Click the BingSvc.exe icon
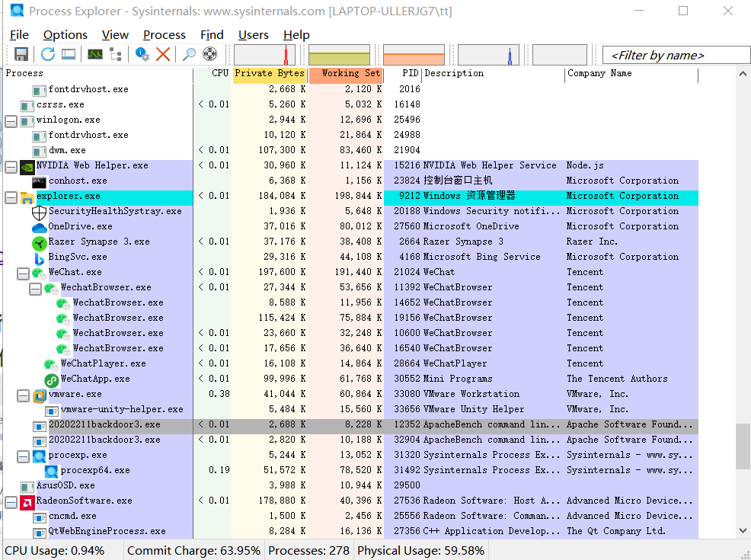Viewport: 751px width, 560px height. tap(39, 258)
